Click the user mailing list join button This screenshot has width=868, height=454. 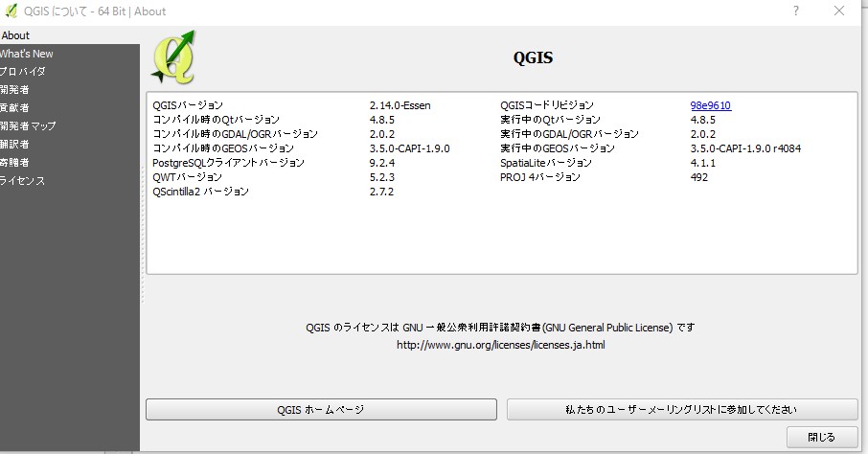pos(681,409)
